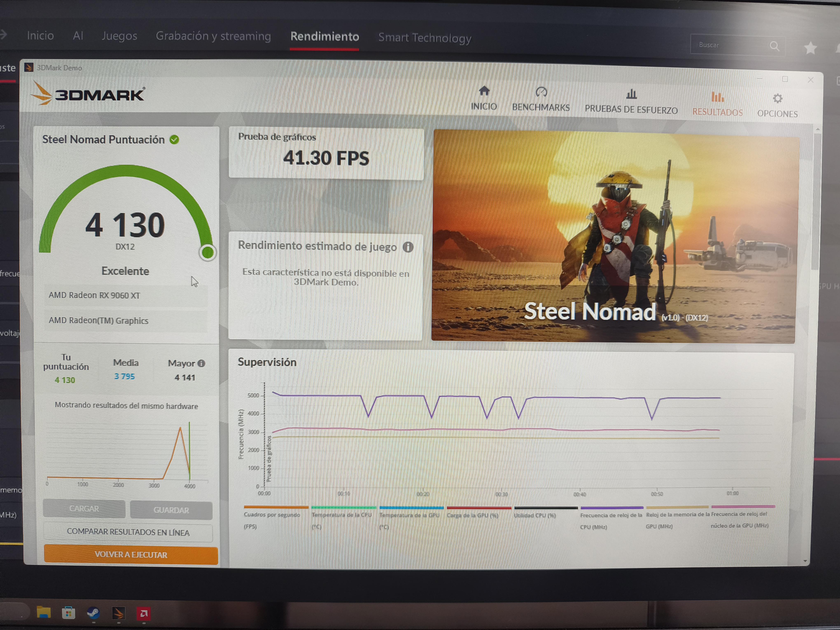Image resolution: width=840 pixels, height=630 pixels.
Task: Open Steam from the taskbar
Action: coord(93,613)
